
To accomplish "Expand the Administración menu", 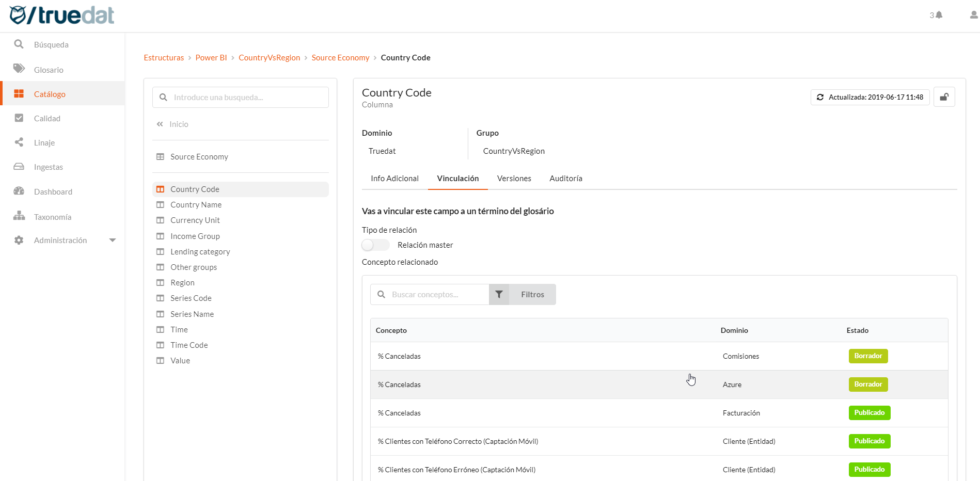I will 113,240.
